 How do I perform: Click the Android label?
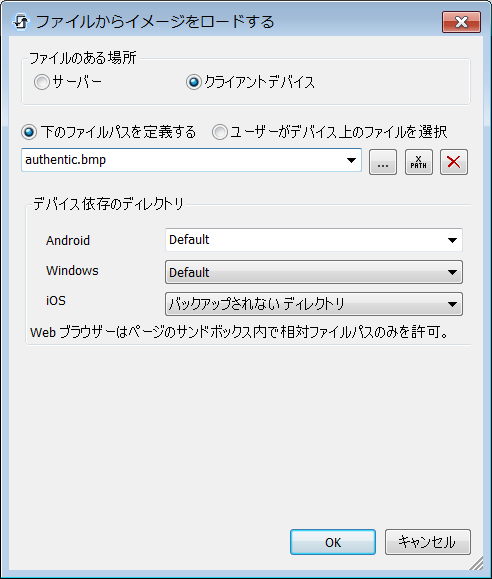(x=68, y=240)
